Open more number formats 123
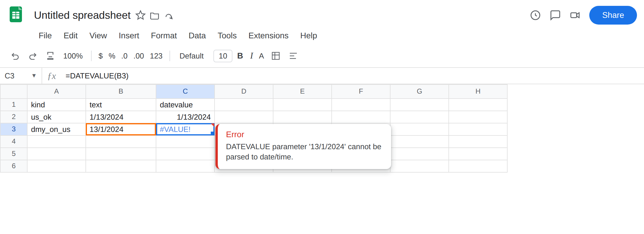Image resolution: width=644 pixels, height=234 pixels. click(156, 56)
